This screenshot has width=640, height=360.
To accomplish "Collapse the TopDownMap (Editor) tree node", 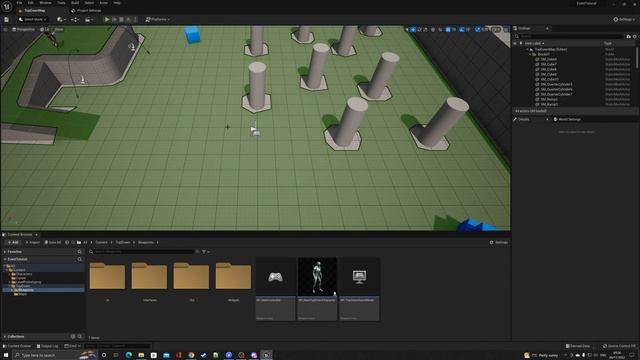I will point(527,49).
